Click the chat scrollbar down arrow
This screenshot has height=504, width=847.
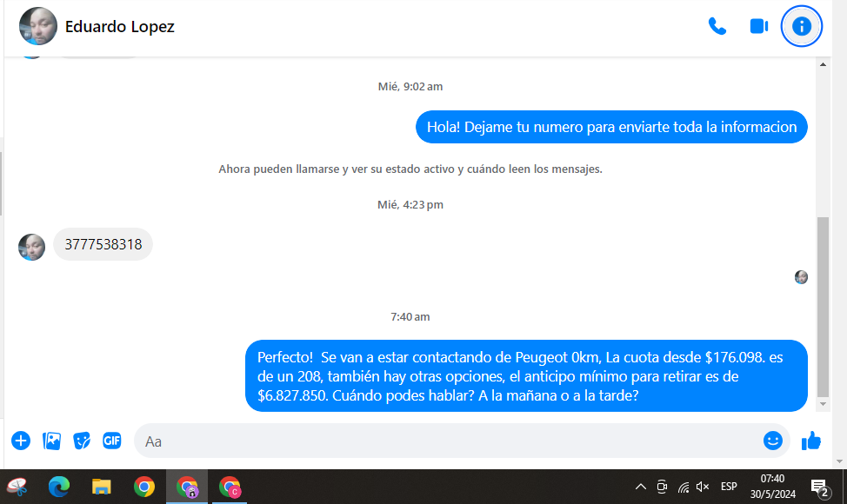(824, 404)
